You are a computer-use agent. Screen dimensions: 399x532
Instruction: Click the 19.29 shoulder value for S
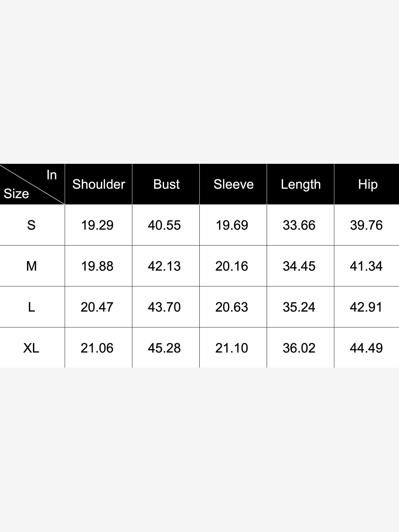coord(97,225)
